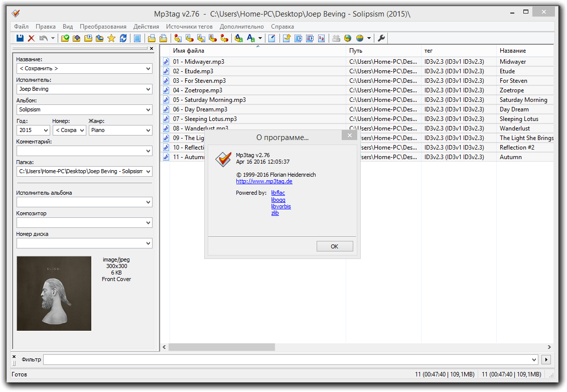Click the wrench options icon in toolbar

click(381, 38)
